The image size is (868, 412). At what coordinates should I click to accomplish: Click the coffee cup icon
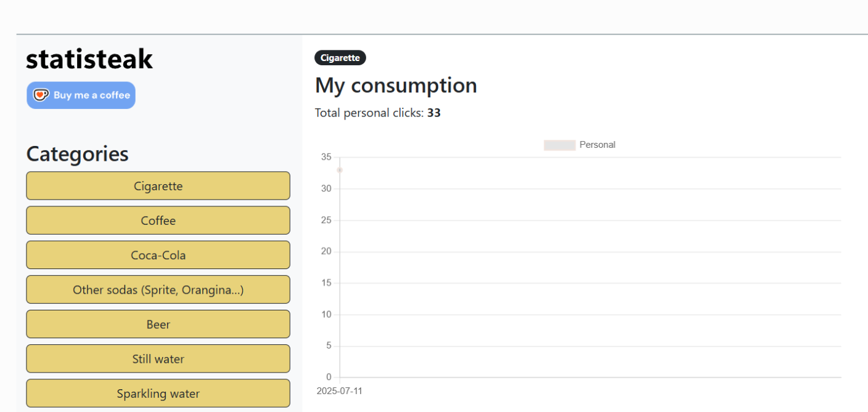(41, 95)
